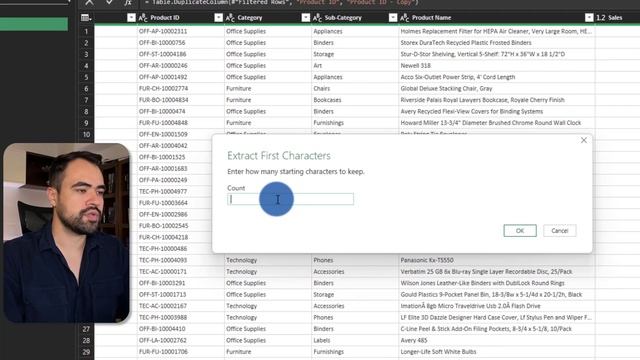Open the filter dropdown for Category column
The image size is (640, 360).
click(x=305, y=18)
